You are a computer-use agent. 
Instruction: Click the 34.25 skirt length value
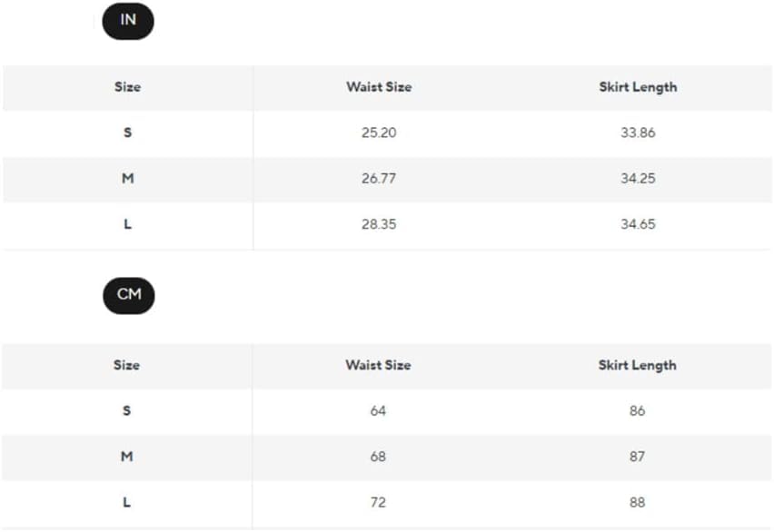click(x=638, y=179)
